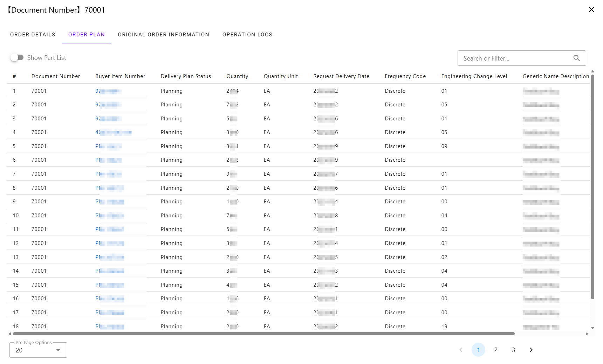The width and height of the screenshot is (603, 364).
Task: Open the Original Order Information tab
Action: pos(163,35)
